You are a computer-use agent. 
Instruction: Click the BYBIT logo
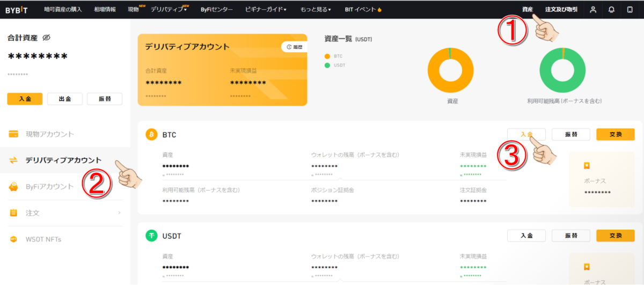(16, 10)
